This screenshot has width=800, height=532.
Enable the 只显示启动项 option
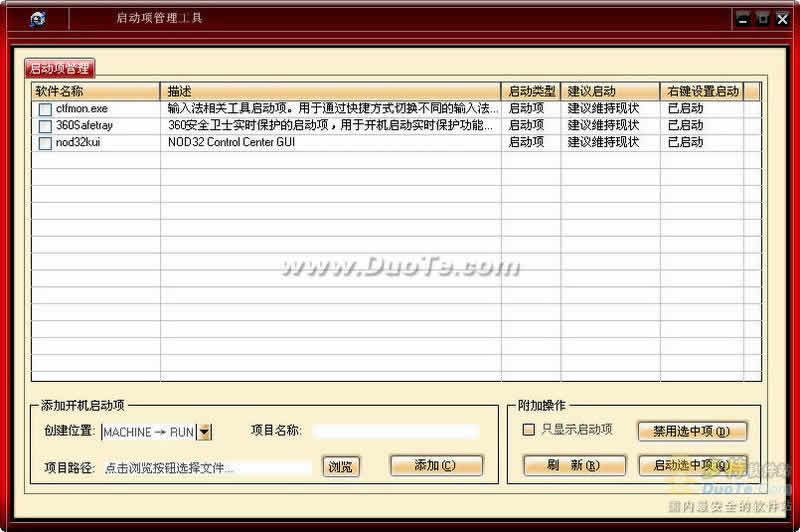530,430
